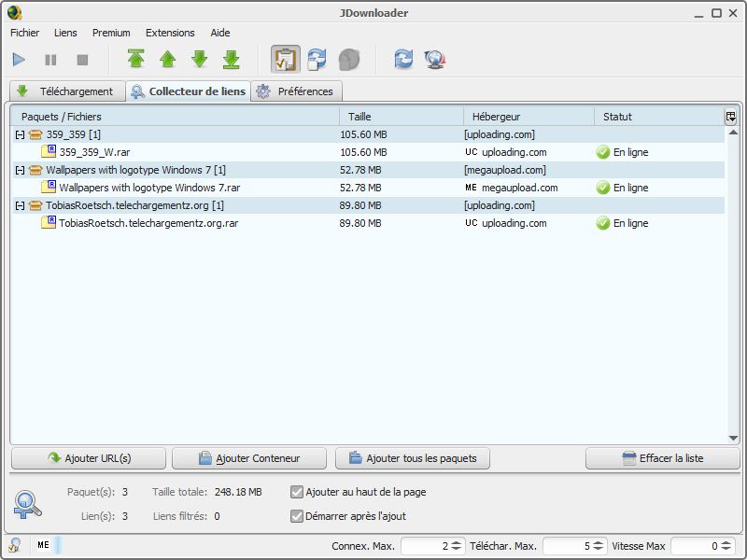Toggle Démarrer après l'ajout checkbox

point(297,516)
